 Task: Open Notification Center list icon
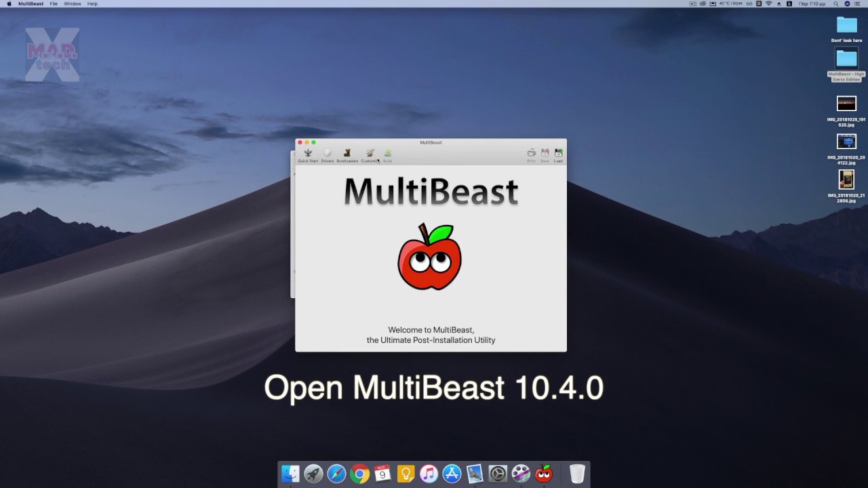[x=859, y=3]
